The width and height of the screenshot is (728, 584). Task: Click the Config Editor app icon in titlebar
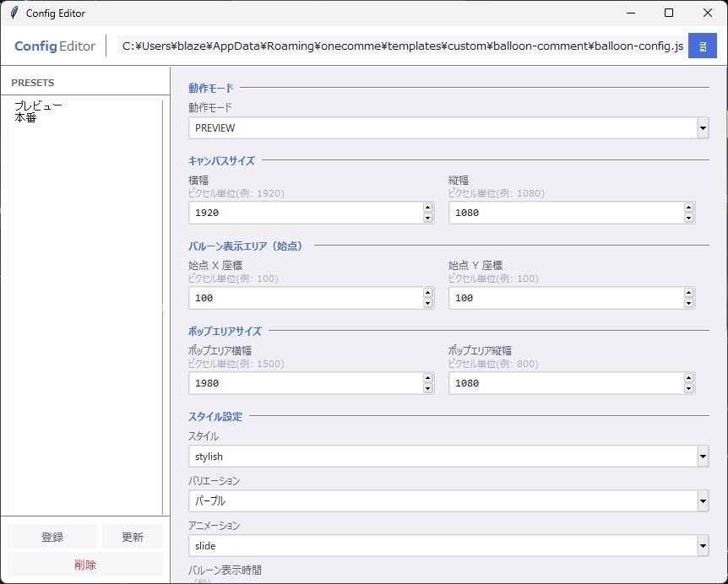[x=12, y=13]
